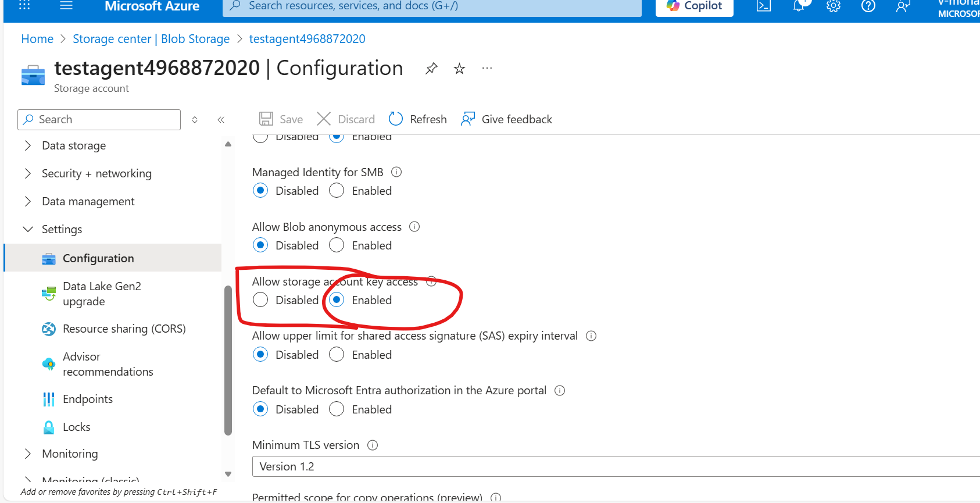Click the Locks padlock icon
This screenshot has width=980, height=503.
tap(49, 427)
